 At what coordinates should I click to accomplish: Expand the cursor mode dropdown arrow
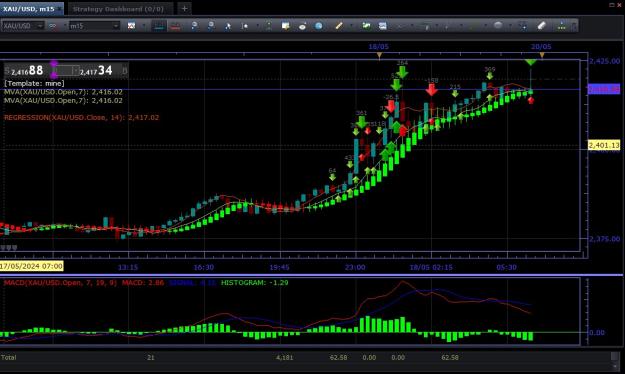pos(257,26)
